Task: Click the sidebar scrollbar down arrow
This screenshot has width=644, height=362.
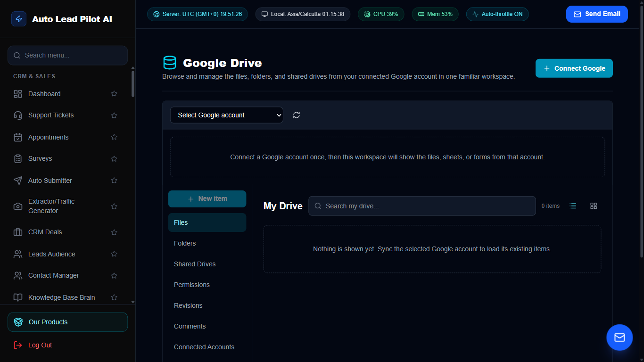Action: point(133,302)
